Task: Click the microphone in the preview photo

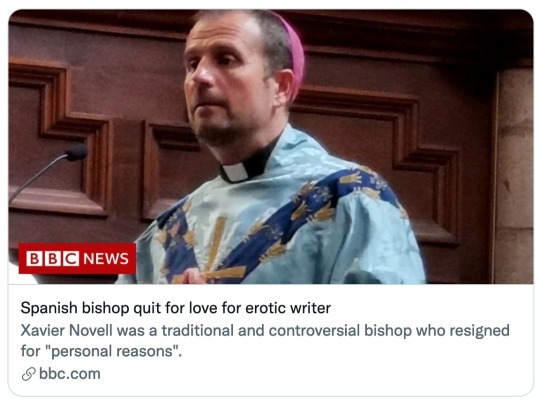Action: point(76,153)
